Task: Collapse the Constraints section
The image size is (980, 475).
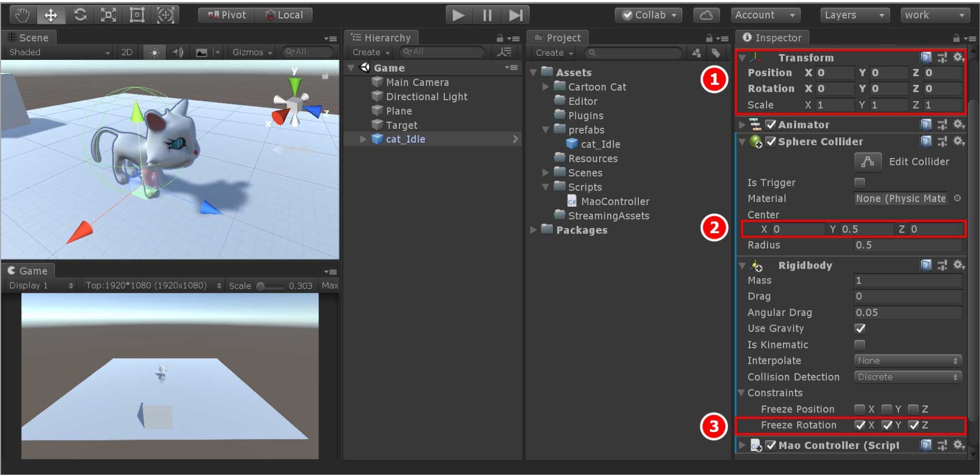Action: click(x=741, y=393)
